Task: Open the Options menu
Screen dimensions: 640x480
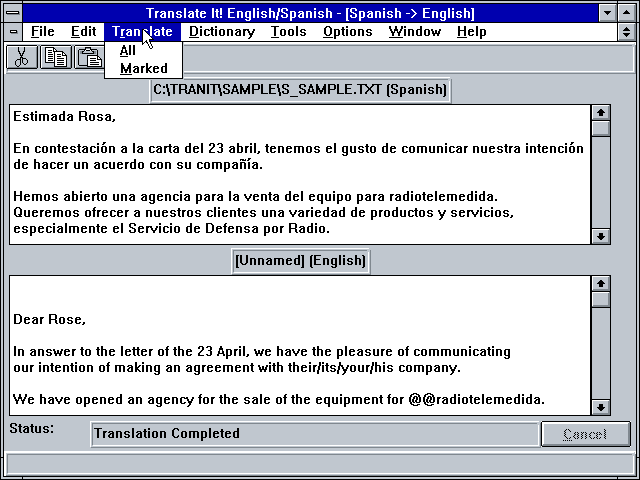Action: pyautogui.click(x=348, y=31)
